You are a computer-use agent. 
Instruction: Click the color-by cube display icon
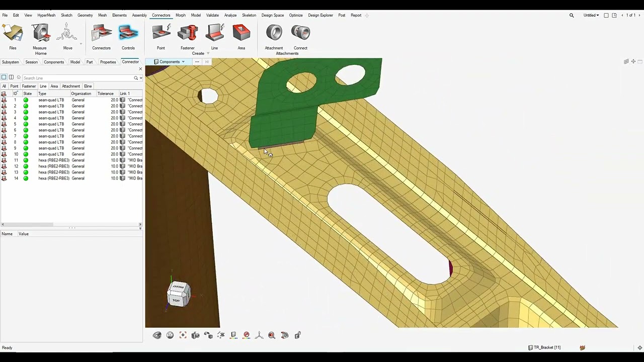coord(233,335)
